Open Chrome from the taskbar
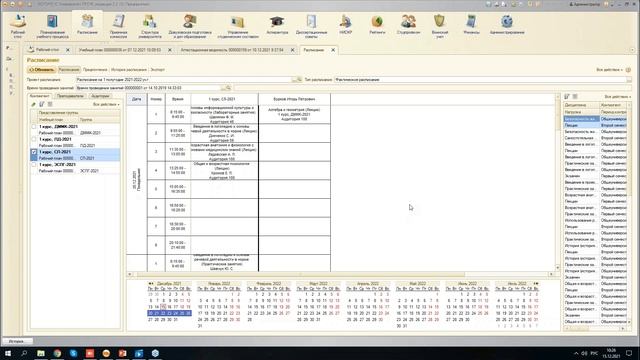Viewport: 640px width, 360px height. click(x=57, y=353)
